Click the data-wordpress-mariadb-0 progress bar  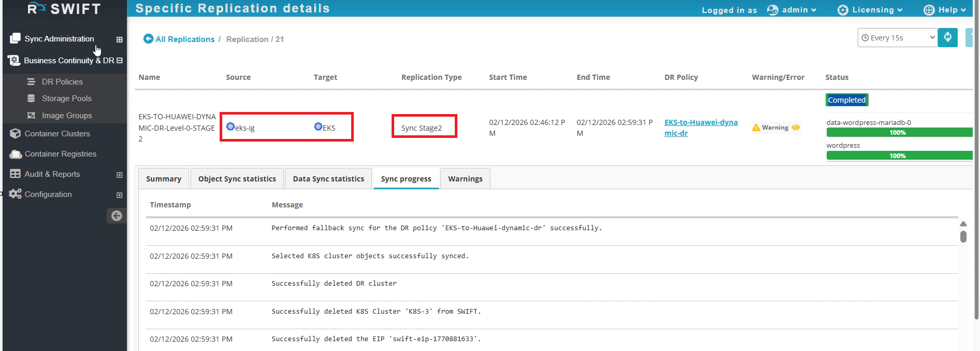coord(899,133)
